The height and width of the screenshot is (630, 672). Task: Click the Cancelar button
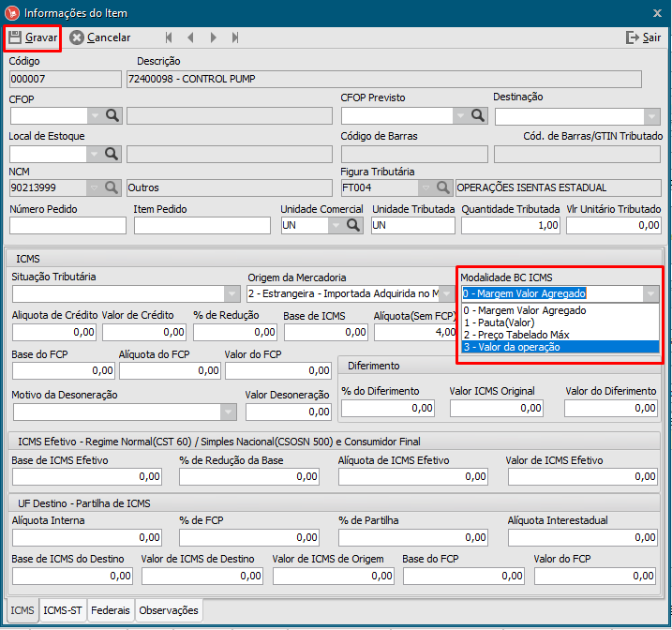tap(100, 37)
